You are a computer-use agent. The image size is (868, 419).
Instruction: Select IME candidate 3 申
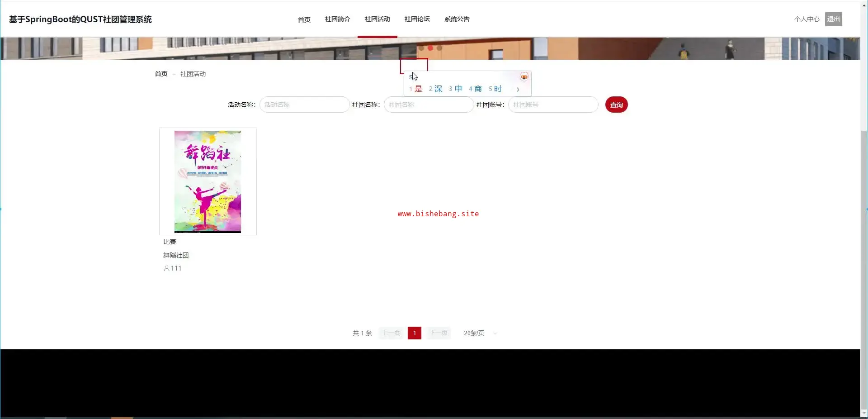[455, 89]
